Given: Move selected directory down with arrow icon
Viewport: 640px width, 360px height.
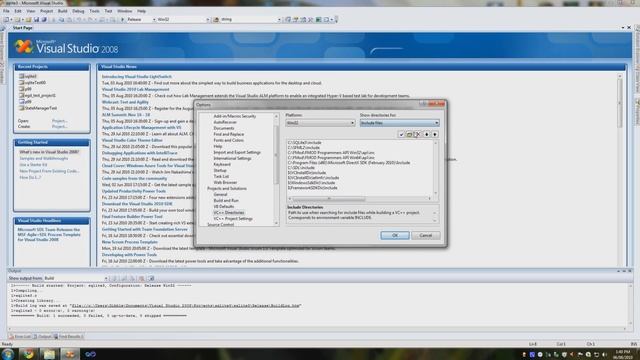Looking at the screenshot, I should point(427,134).
